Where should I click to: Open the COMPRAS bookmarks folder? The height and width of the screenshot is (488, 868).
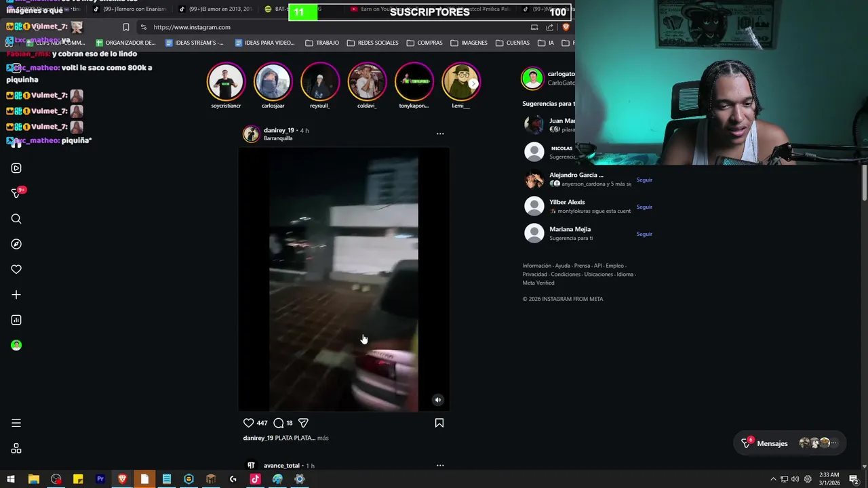[x=425, y=43]
